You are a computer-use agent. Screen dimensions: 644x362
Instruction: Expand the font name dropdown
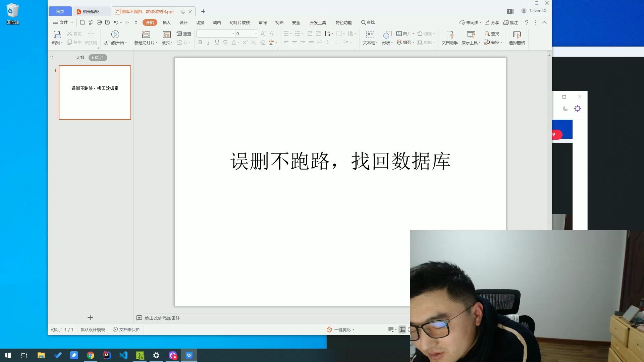(233, 34)
